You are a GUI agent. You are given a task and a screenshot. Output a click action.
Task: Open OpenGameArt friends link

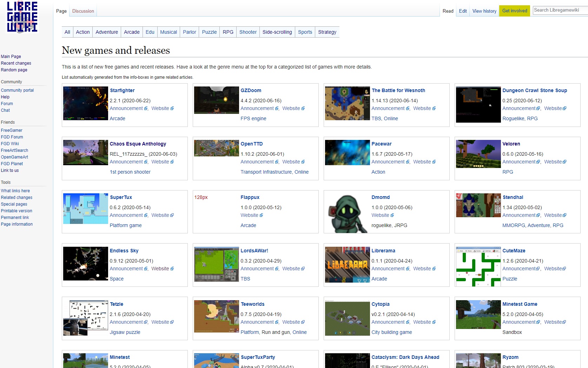[14, 157]
